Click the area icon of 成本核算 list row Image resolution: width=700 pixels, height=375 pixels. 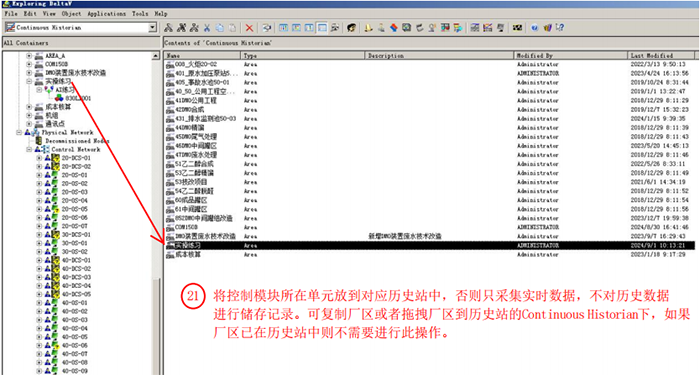click(170, 255)
